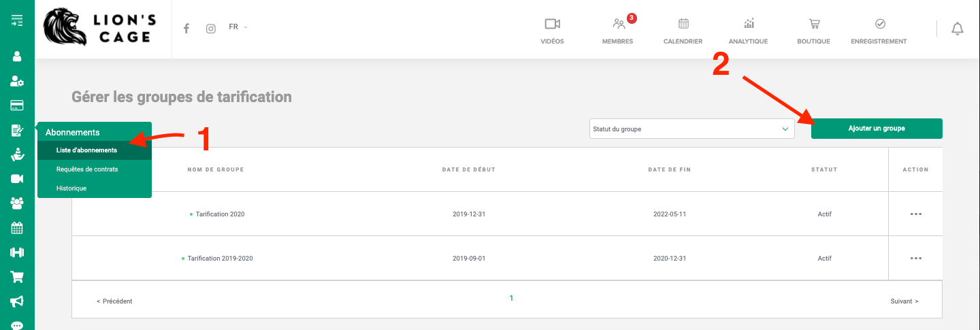
Task: Expand the Statut du groupe dropdown
Action: [x=691, y=129]
